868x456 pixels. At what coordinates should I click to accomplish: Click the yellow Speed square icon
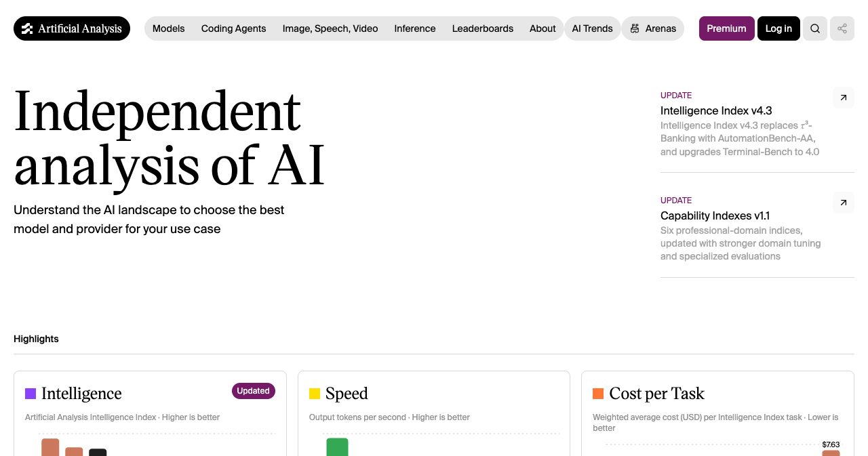pyautogui.click(x=315, y=394)
